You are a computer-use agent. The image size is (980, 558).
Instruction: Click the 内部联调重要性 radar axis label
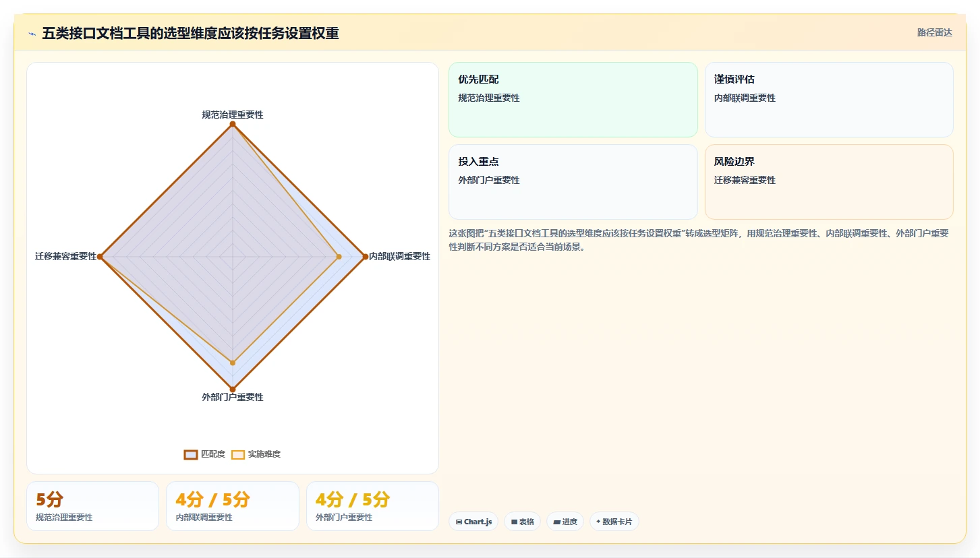tap(399, 256)
